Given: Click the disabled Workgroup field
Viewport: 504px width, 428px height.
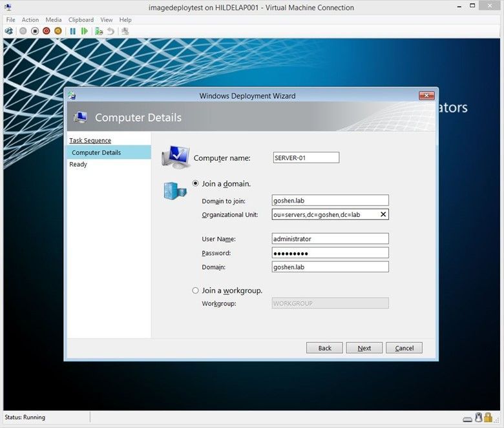Looking at the screenshot, I should 330,303.
